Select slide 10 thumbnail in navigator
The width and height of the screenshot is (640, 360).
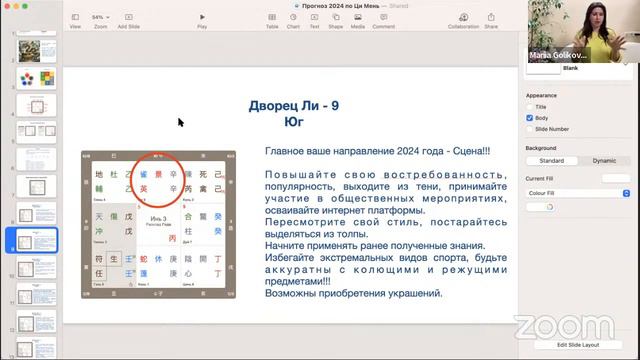[x=36, y=267]
